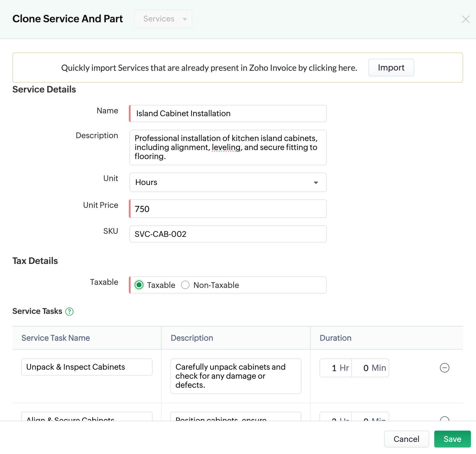Image resolution: width=476 pixels, height=454 pixels.
Task: Remove the Unpack & Inspect Cabinets task
Action: [444, 368]
